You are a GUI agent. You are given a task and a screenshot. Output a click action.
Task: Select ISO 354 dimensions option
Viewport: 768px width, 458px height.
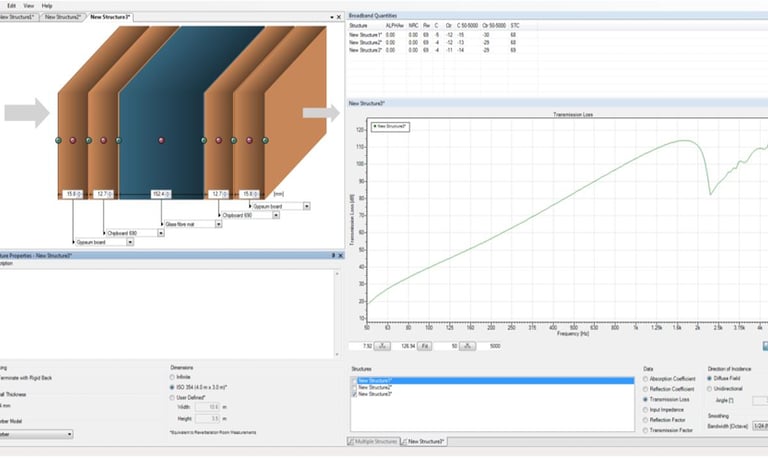[172, 387]
